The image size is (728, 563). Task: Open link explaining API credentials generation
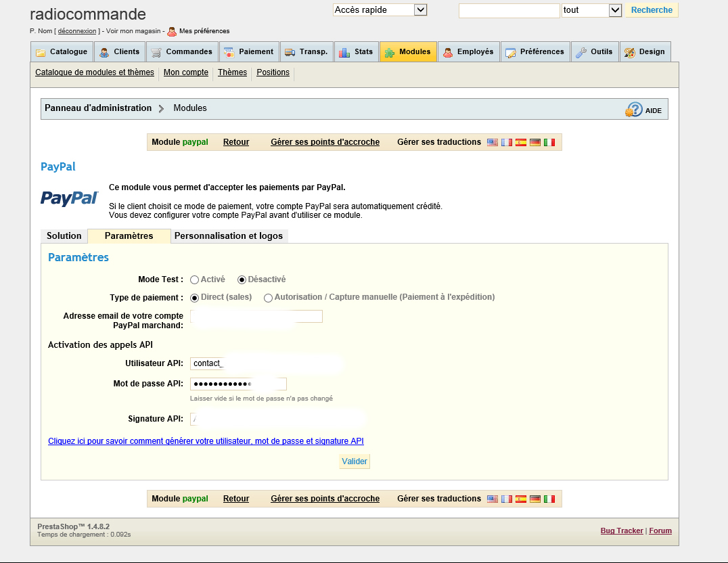[206, 441]
